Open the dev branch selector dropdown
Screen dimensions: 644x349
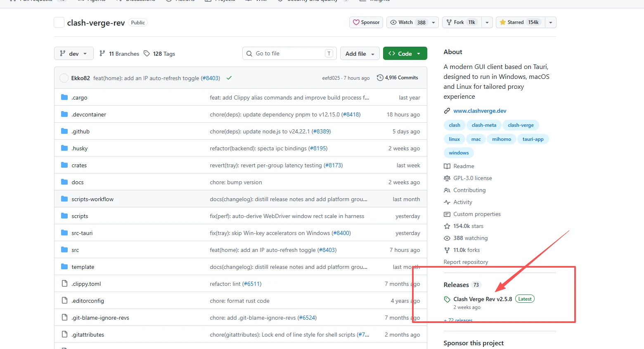pos(74,54)
